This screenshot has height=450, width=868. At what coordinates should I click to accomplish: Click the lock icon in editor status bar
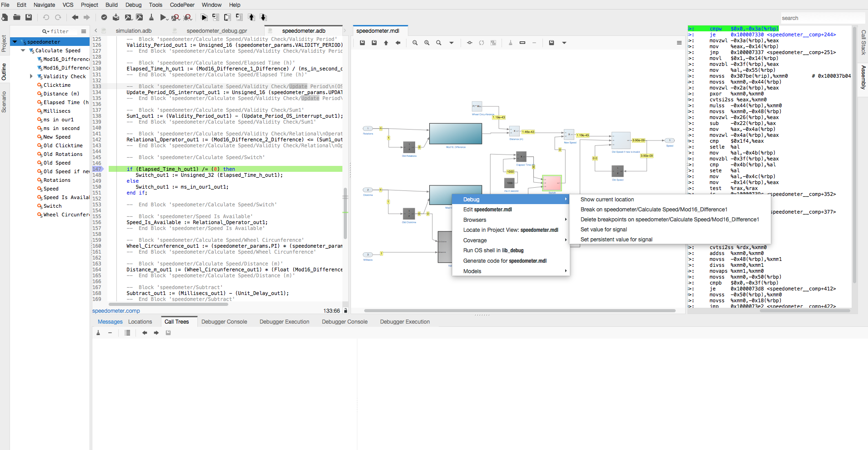click(x=346, y=311)
